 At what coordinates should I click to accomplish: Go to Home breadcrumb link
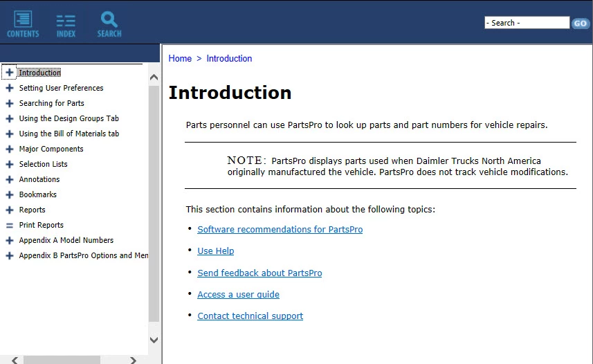[x=180, y=58]
